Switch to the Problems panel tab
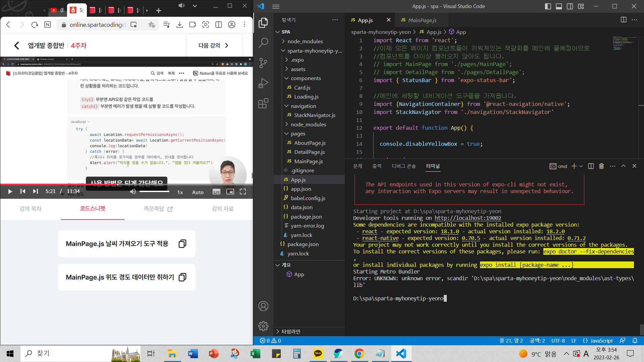 click(x=358, y=166)
